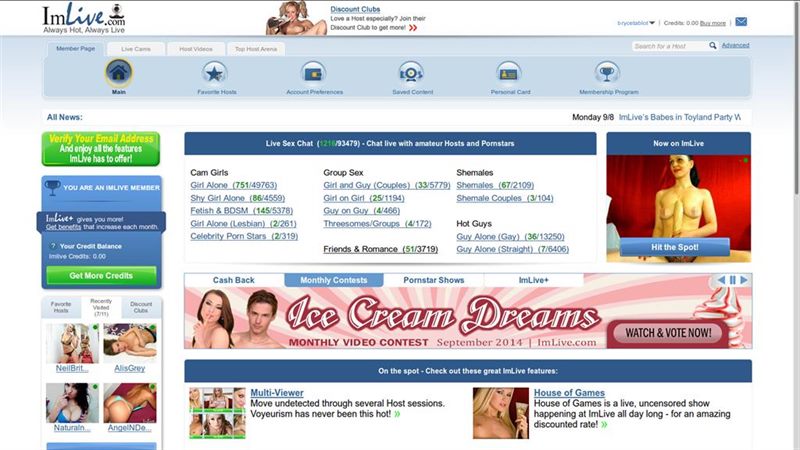Click the Babes in Toyland Party news link
The image size is (800, 450).
tap(680, 117)
